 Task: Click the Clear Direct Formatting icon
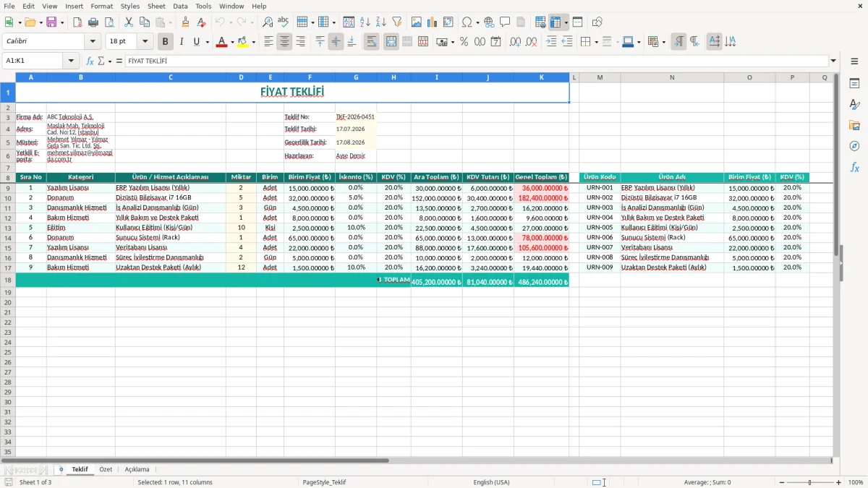(201, 22)
